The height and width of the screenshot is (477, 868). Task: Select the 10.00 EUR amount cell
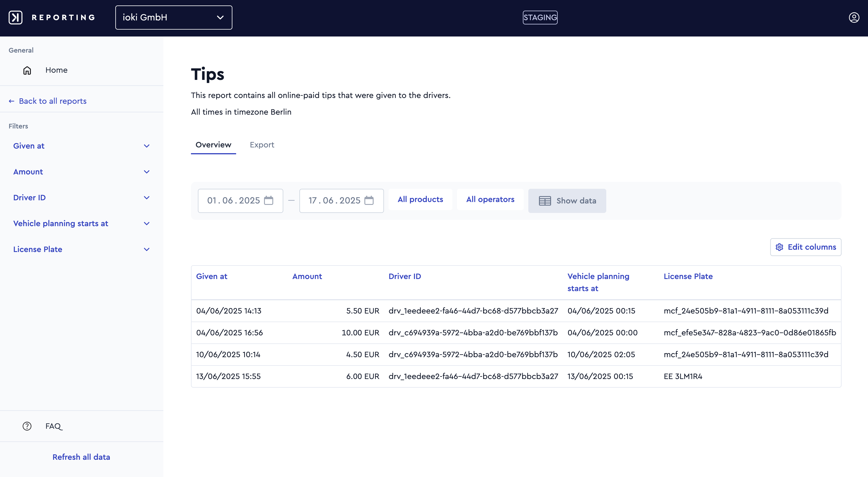click(360, 332)
